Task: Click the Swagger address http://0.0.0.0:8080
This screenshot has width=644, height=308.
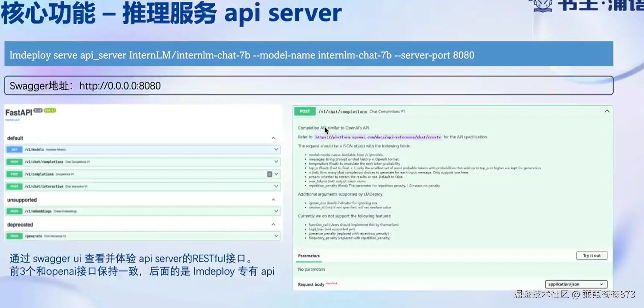Action: coord(120,86)
